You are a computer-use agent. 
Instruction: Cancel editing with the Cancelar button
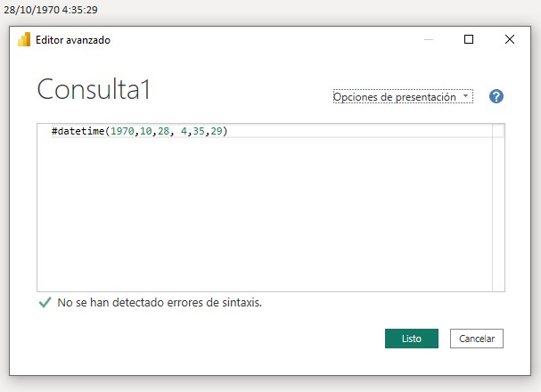(477, 339)
